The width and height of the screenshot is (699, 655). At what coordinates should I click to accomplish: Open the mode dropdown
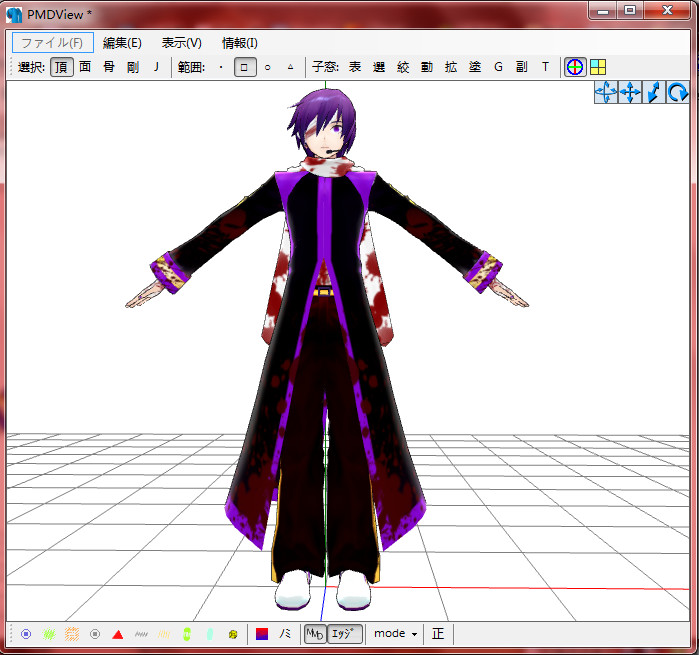click(395, 634)
